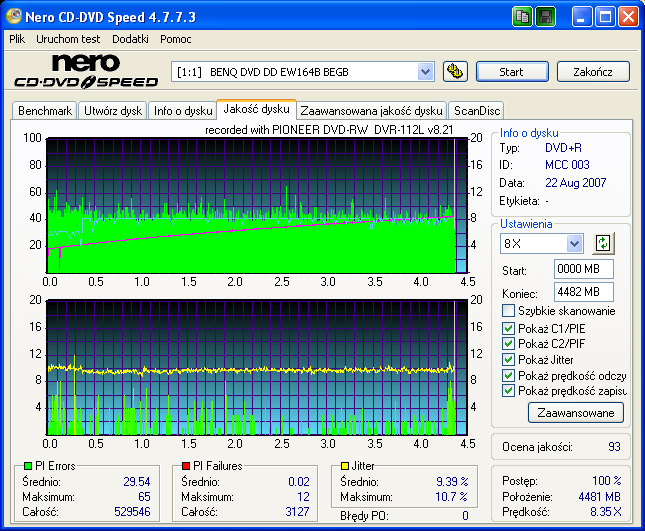The image size is (645, 531).
Task: Expand the 8X speed dropdown
Action: point(574,243)
